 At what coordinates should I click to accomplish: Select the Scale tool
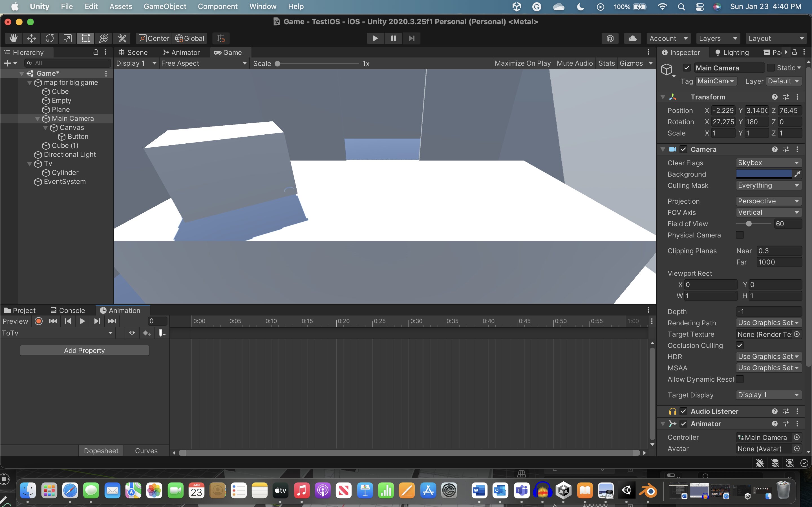[x=67, y=38]
